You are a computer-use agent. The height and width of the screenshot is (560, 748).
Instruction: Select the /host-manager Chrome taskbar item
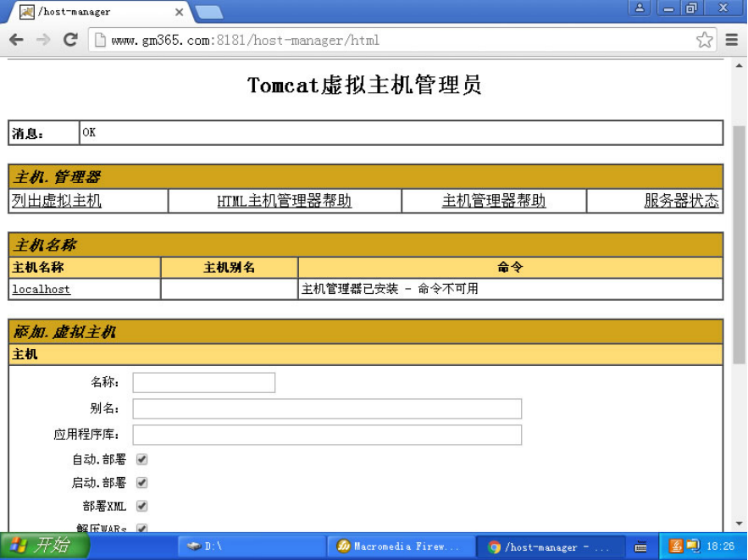pyautogui.click(x=550, y=546)
